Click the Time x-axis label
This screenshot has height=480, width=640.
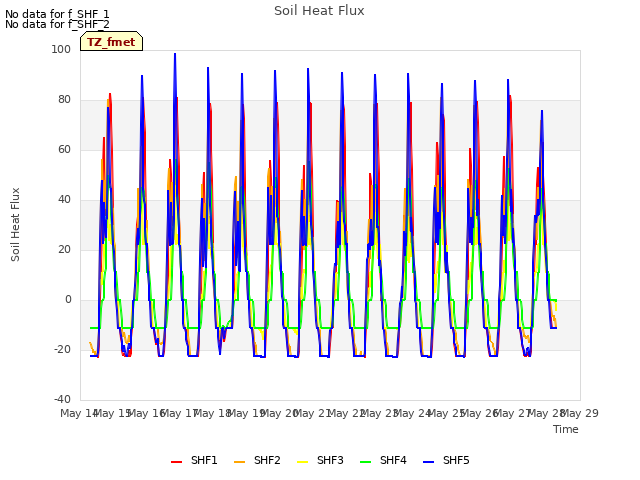pos(566,429)
